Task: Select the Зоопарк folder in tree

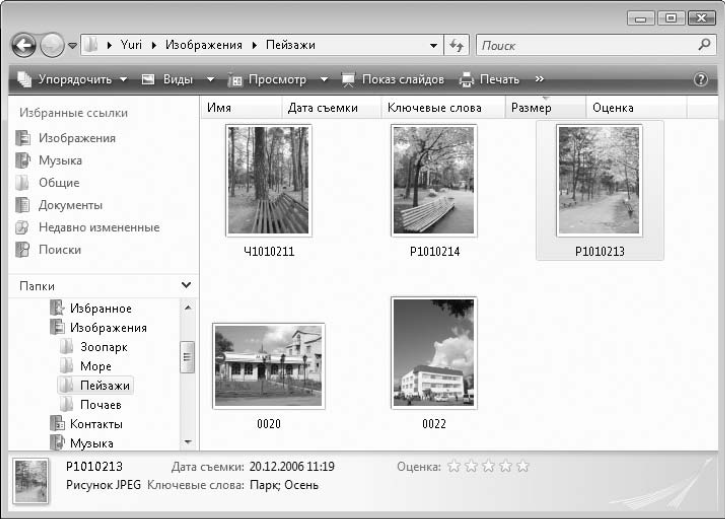Action: (103, 346)
